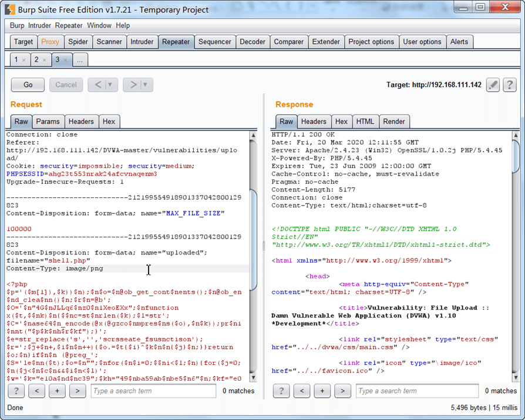Open the history back dropdown arrow
The height and width of the screenshot is (420, 525).
click(110, 85)
